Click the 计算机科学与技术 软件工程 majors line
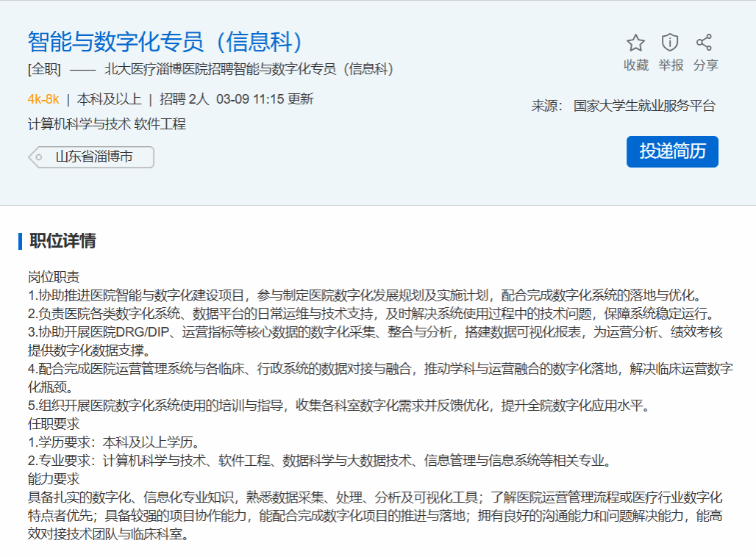The width and height of the screenshot is (756, 557). tap(107, 123)
